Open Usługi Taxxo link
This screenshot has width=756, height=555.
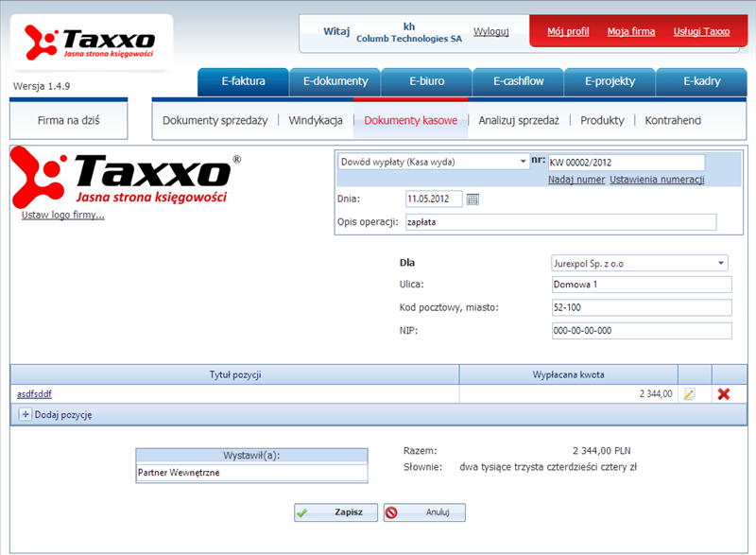701,31
